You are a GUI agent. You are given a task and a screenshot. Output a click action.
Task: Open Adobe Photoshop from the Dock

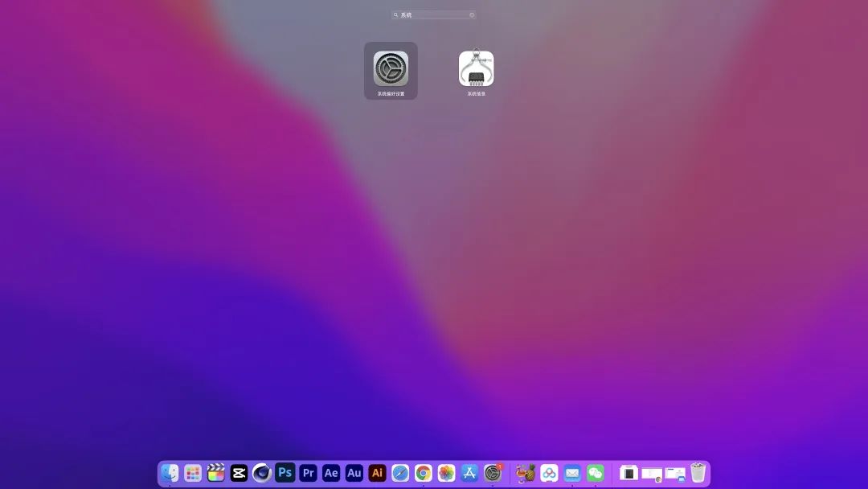(285, 473)
